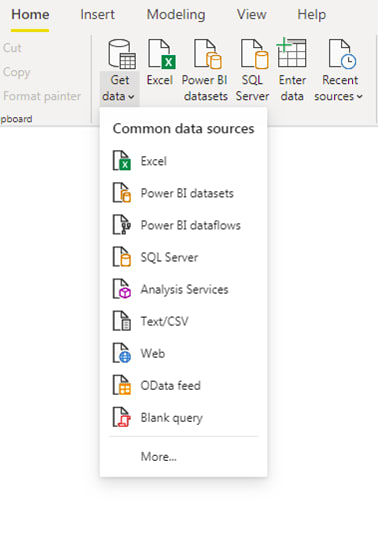The width and height of the screenshot is (378, 538).
Task: Select Power BI datasets menu entry text
Action: click(x=187, y=193)
